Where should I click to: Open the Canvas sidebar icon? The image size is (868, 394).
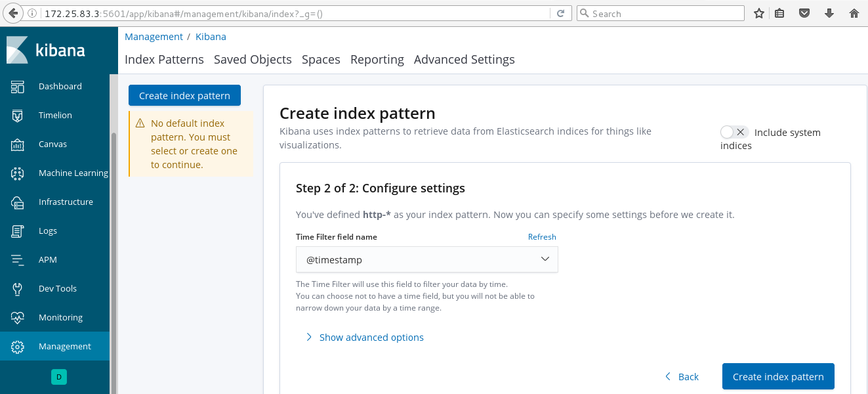pyautogui.click(x=18, y=144)
